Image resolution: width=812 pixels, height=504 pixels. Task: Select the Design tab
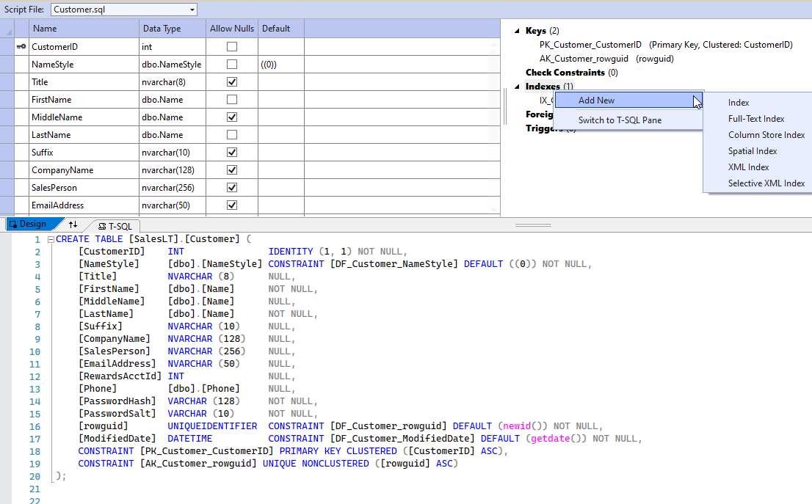click(33, 224)
